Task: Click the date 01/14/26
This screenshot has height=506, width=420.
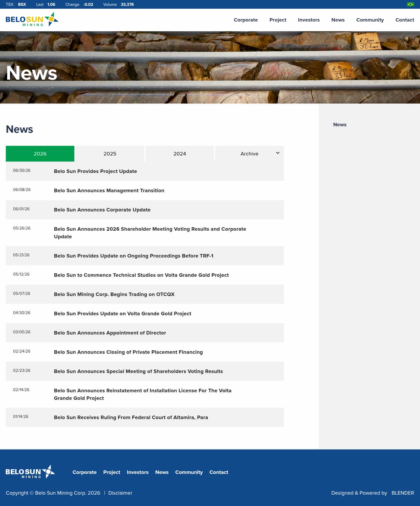Action: (21, 416)
